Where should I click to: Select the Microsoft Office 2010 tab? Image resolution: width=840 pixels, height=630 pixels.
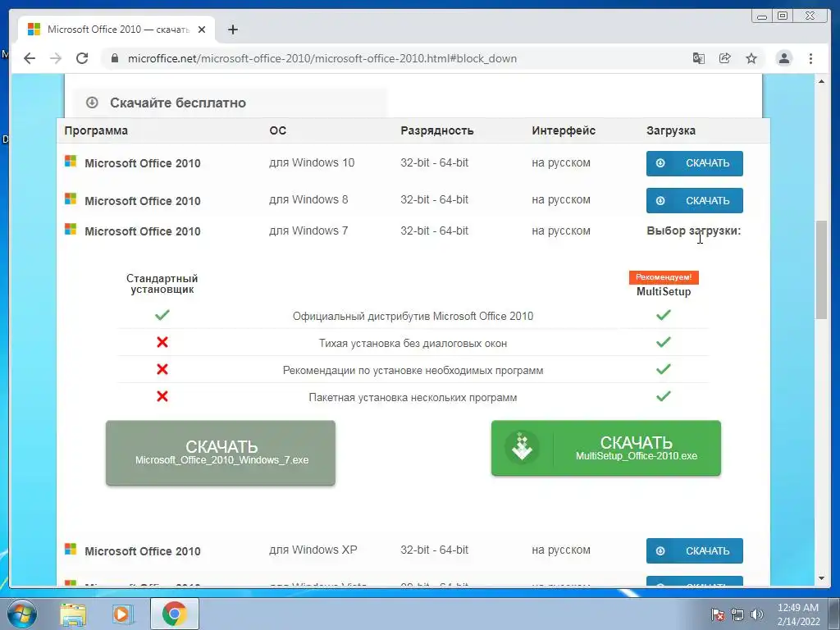(116, 30)
